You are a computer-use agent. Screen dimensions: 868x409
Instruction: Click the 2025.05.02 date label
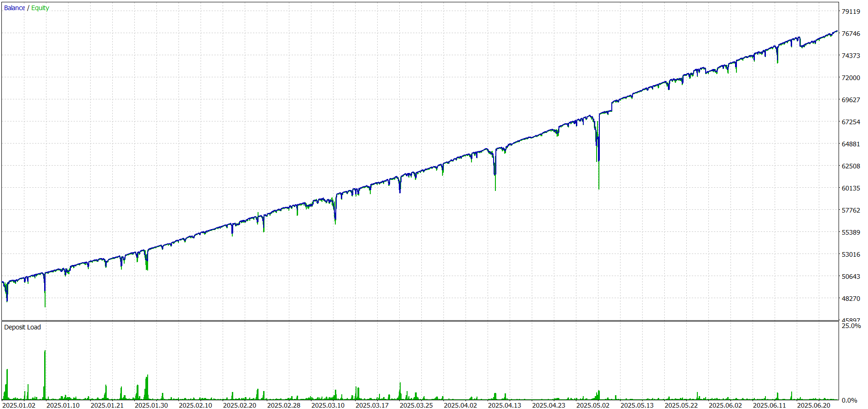pos(593,405)
